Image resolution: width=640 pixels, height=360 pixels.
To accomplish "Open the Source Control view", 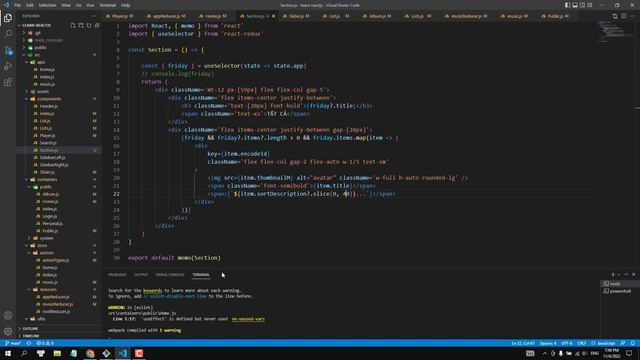I will 8,50.
